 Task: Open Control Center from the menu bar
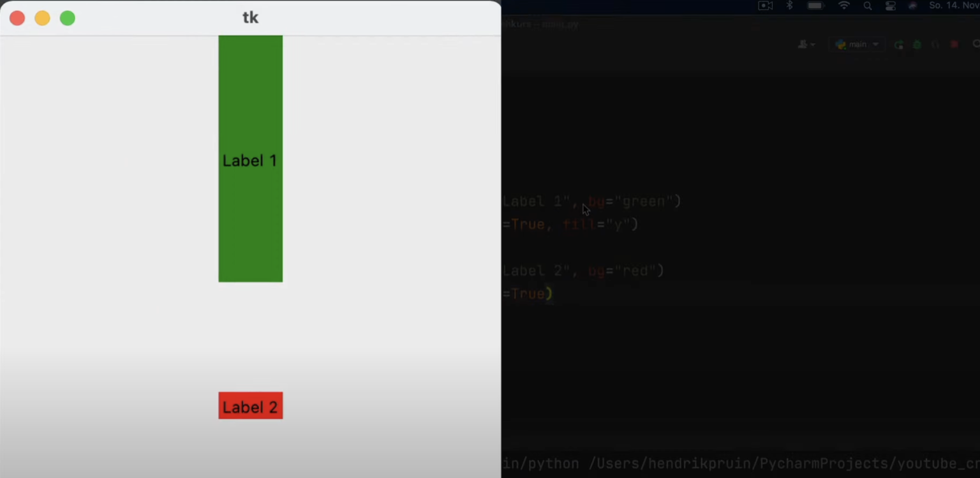point(891,6)
